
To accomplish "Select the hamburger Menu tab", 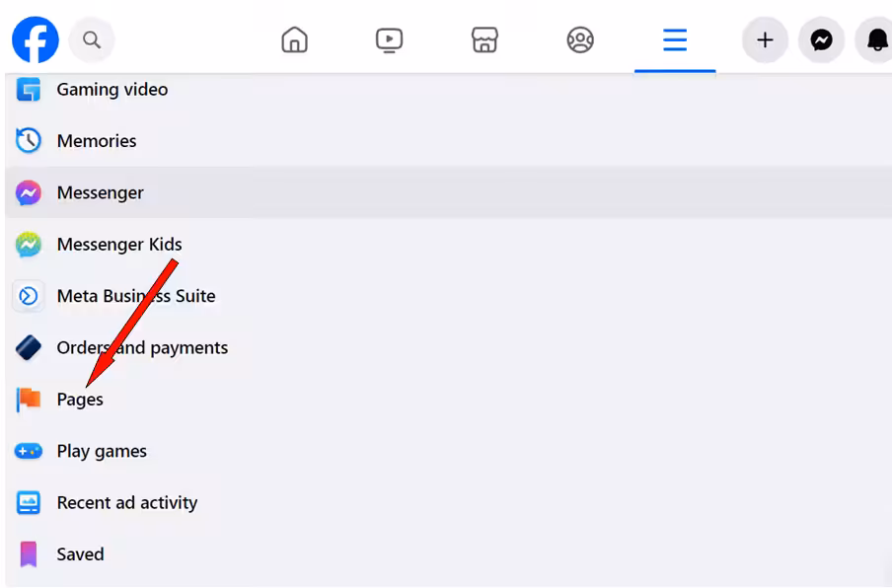I will [675, 39].
